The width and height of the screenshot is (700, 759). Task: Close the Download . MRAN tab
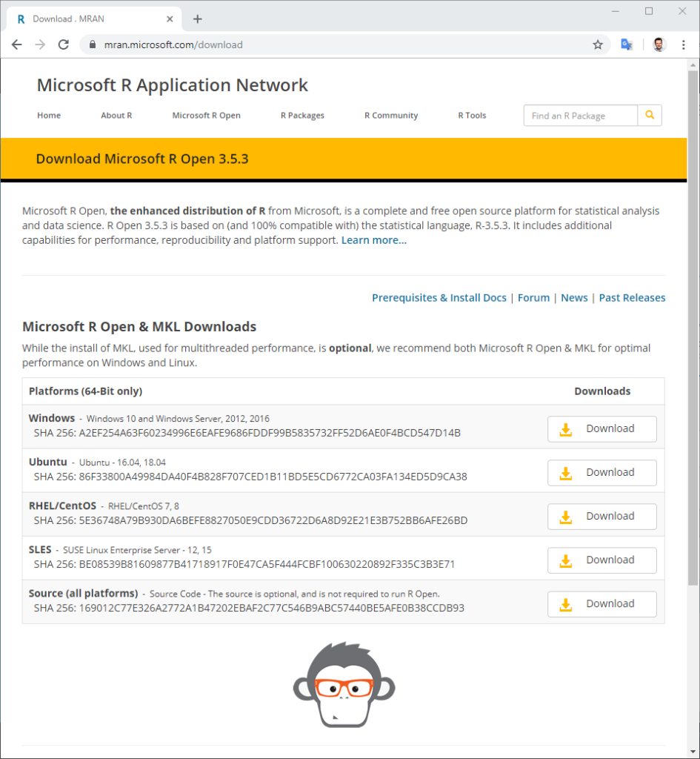[170, 19]
